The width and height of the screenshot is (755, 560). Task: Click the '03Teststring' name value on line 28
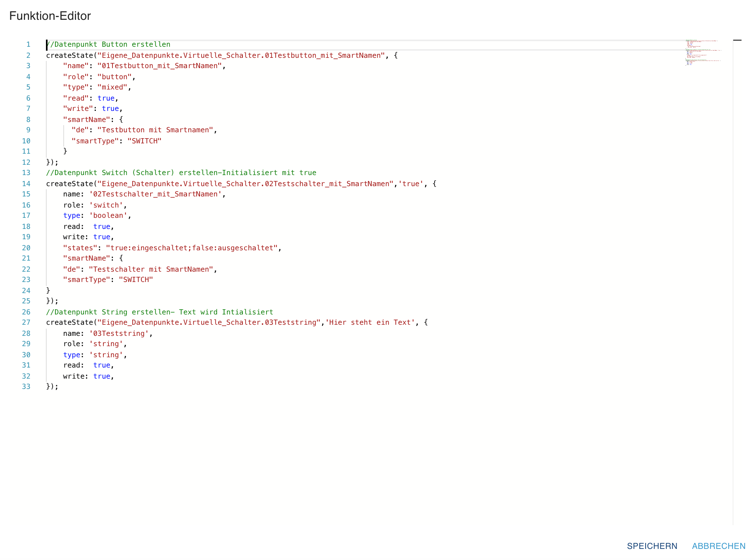click(x=119, y=333)
